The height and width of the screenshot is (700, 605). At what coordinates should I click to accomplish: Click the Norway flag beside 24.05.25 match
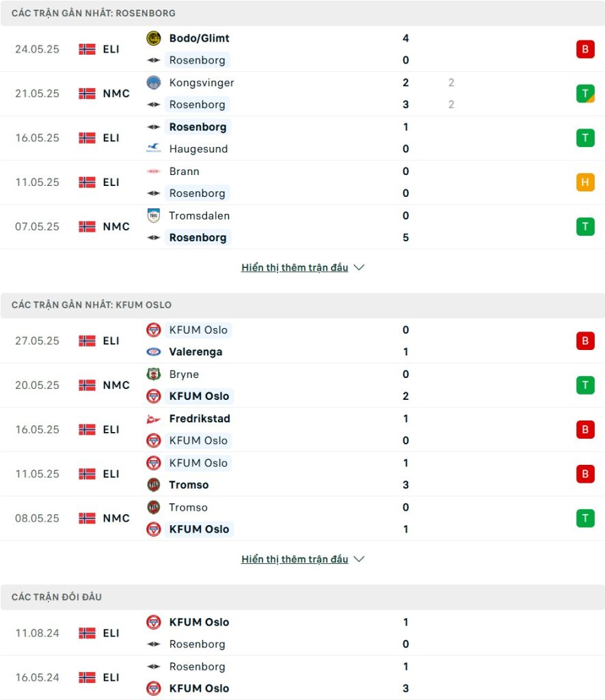pos(87,49)
